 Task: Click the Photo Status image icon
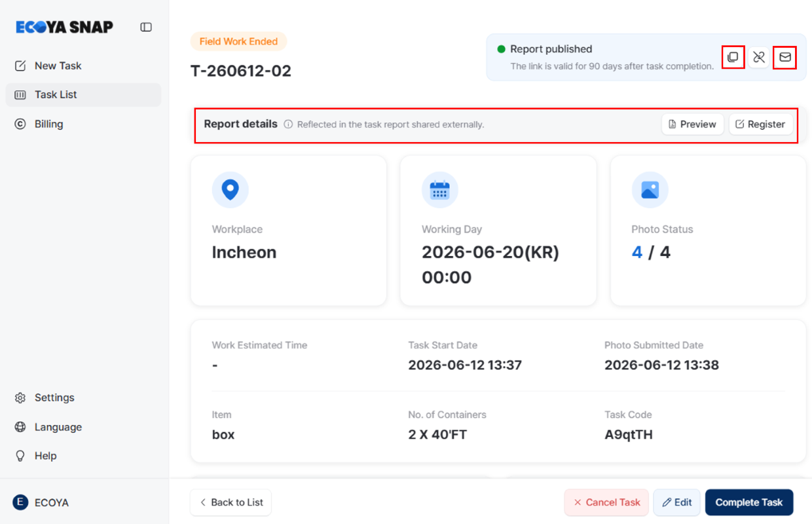(650, 190)
